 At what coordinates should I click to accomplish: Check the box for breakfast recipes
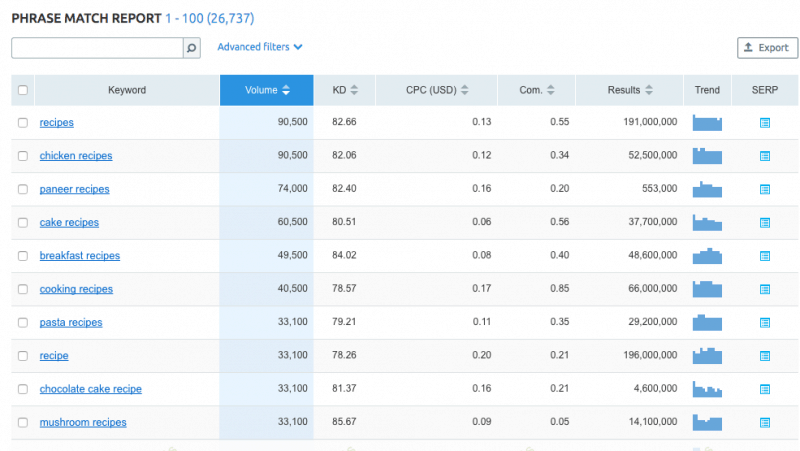[23, 256]
